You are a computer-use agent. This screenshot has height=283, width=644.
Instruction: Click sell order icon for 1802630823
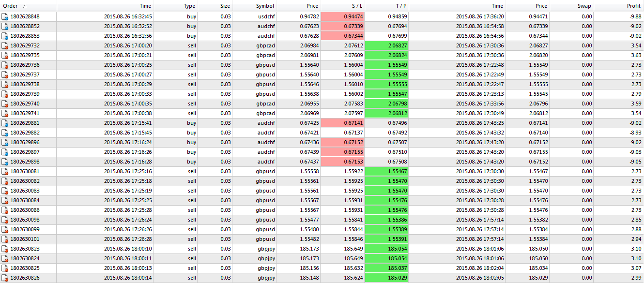5,249
